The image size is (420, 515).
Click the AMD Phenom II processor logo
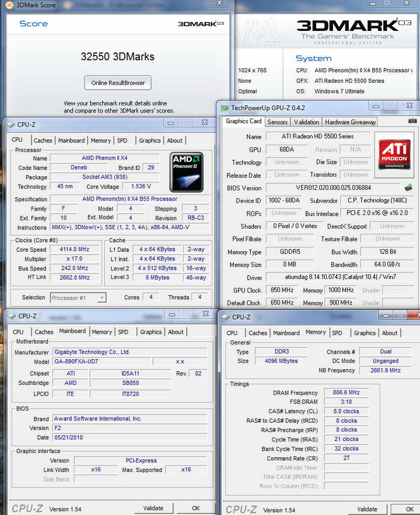pos(187,172)
